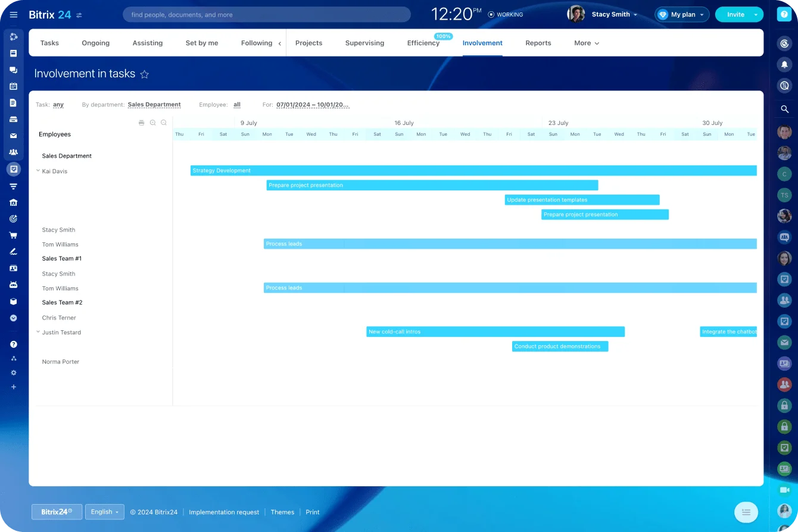Print the chart using the printer icon

[141, 123]
